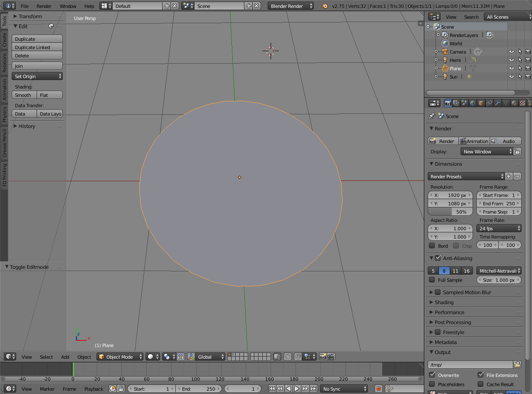Viewport: 532px width, 394px height.
Task: Open the 3D view Select menu
Action: (x=46, y=357)
